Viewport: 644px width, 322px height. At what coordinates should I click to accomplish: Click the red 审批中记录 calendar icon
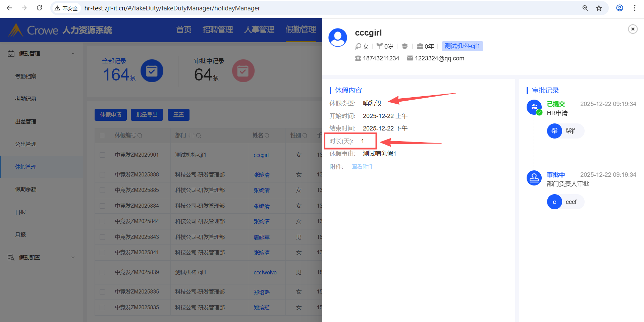point(243,71)
